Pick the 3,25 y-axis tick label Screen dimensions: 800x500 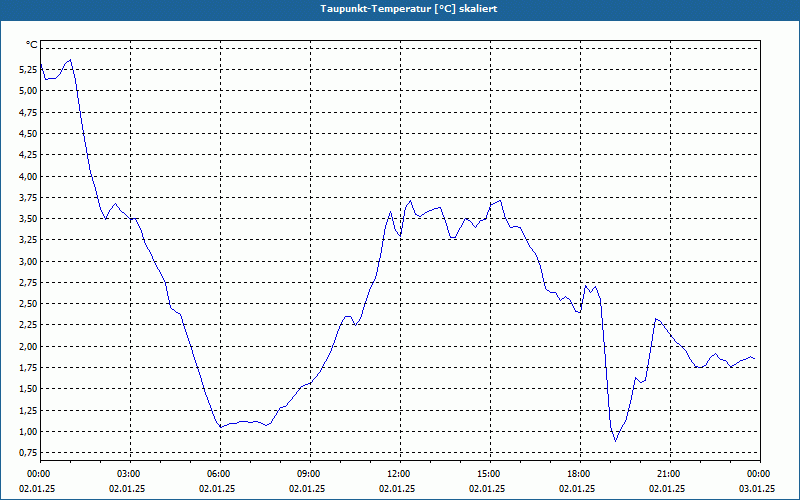click(29, 240)
